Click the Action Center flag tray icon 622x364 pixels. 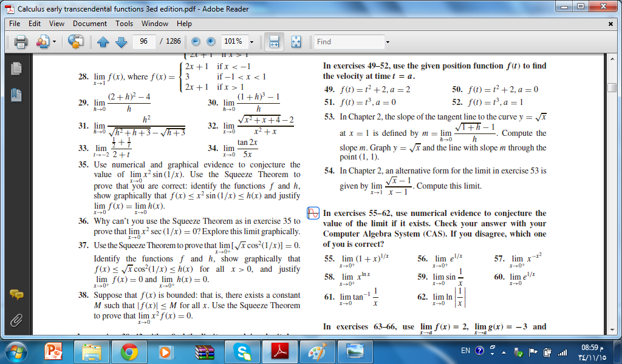coord(532,352)
